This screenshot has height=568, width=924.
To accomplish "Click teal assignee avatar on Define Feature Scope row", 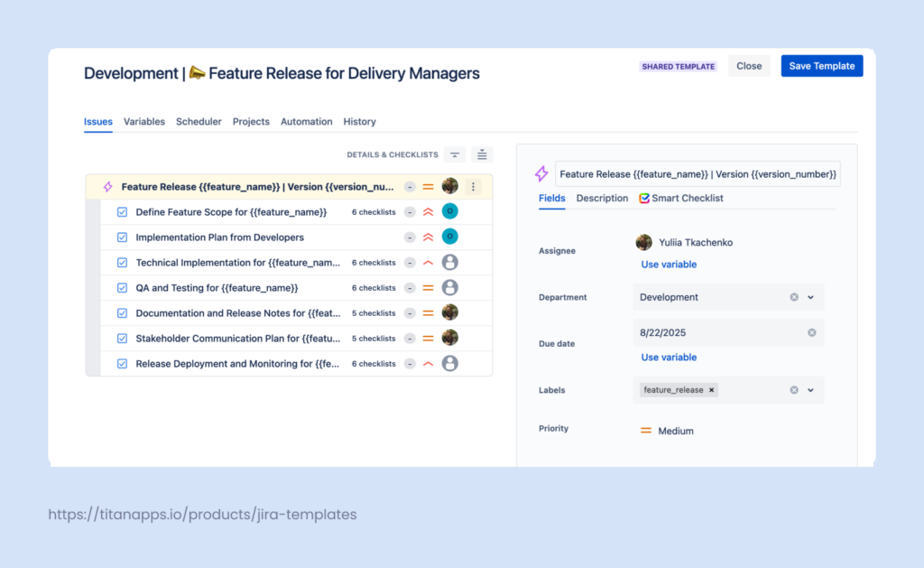I will click(x=450, y=211).
